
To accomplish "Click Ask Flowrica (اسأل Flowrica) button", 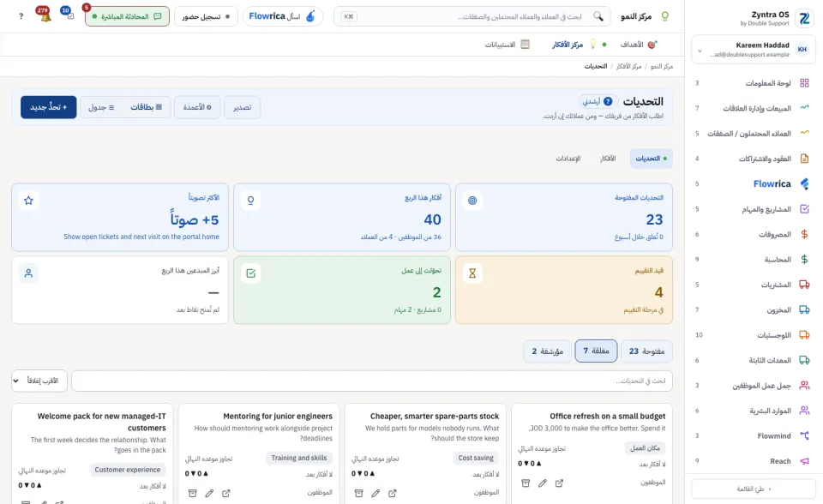I will point(282,17).
